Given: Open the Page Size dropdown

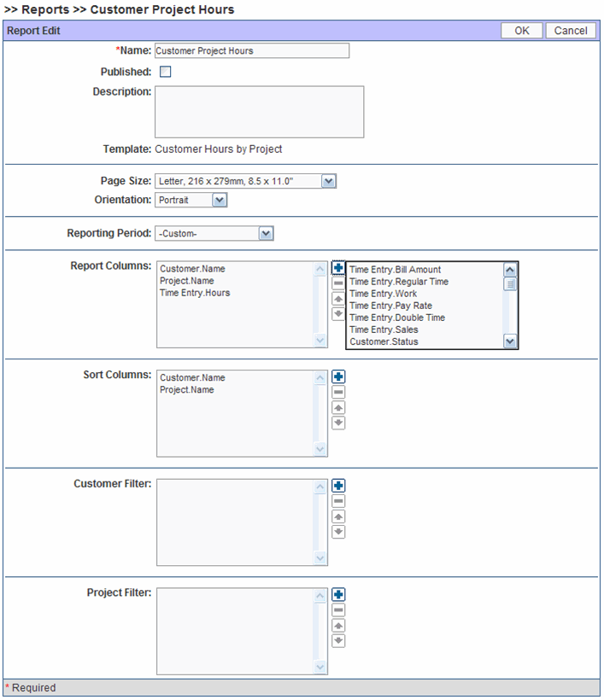Looking at the screenshot, I should coord(329,181).
